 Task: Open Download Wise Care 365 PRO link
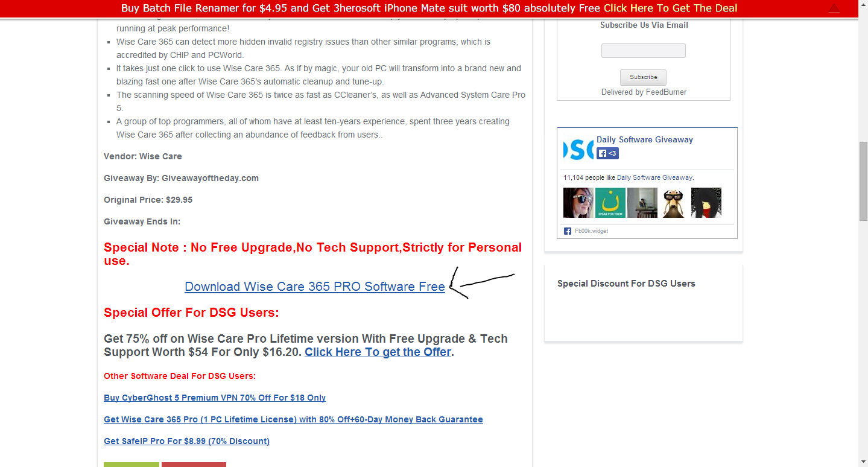[315, 287]
